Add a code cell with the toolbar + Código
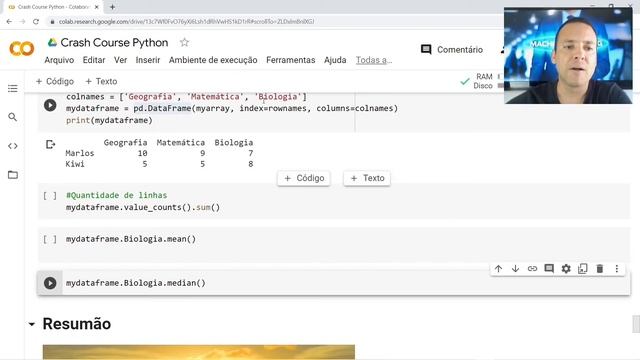 [x=55, y=81]
